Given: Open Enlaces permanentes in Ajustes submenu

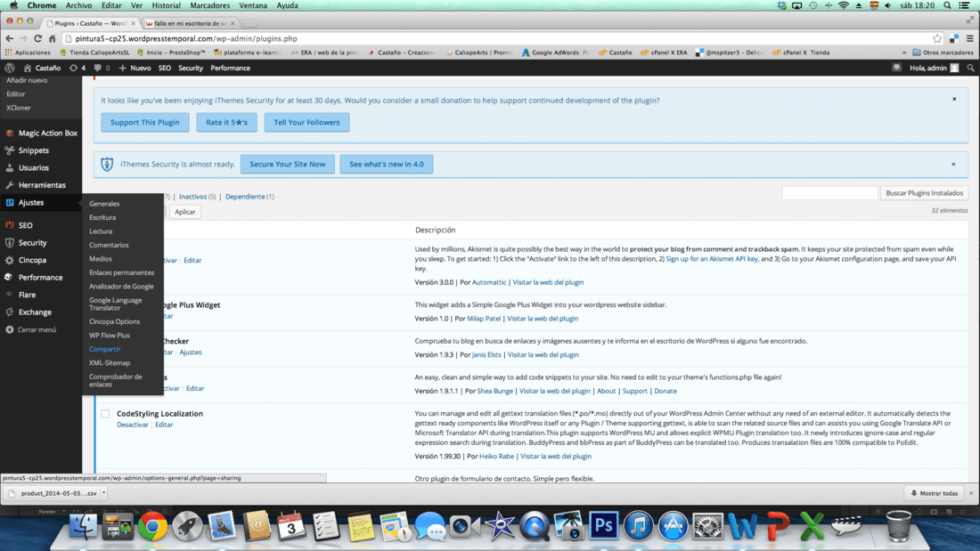Looking at the screenshot, I should [121, 272].
